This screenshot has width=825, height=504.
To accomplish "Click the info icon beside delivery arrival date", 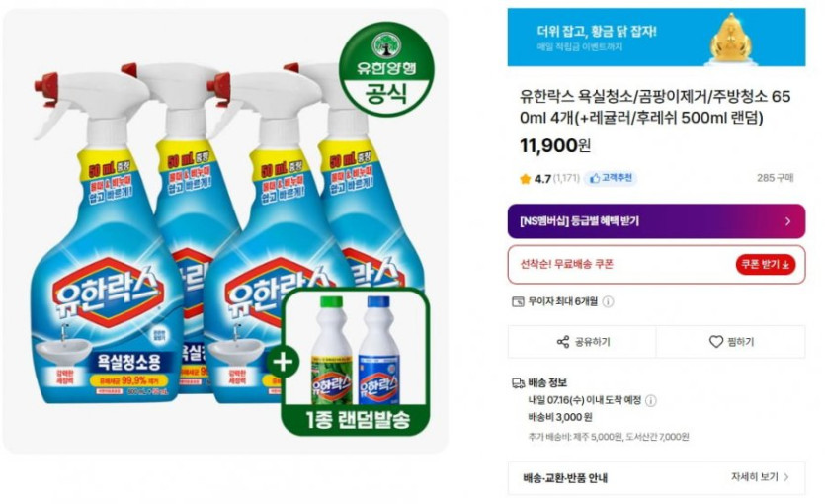I will [x=651, y=401].
